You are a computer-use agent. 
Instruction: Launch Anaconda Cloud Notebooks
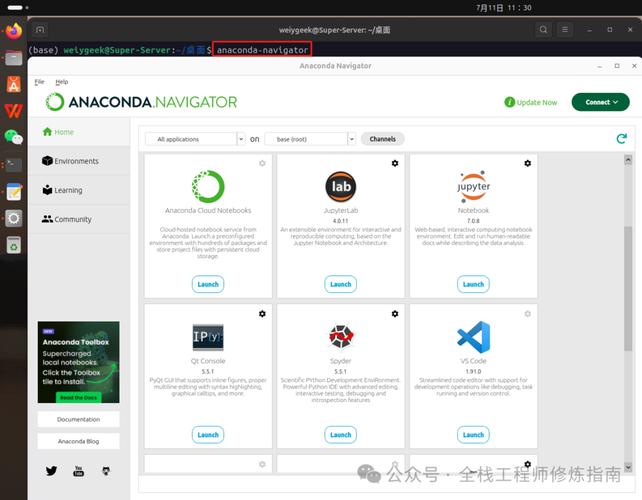point(208,284)
